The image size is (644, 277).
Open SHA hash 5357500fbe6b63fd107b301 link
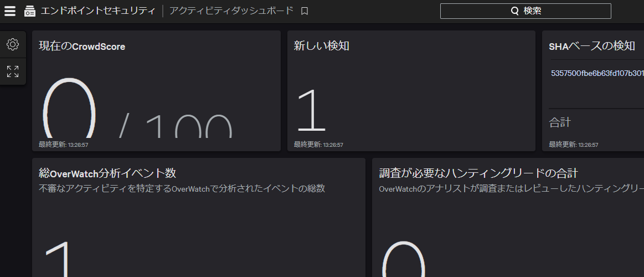597,74
